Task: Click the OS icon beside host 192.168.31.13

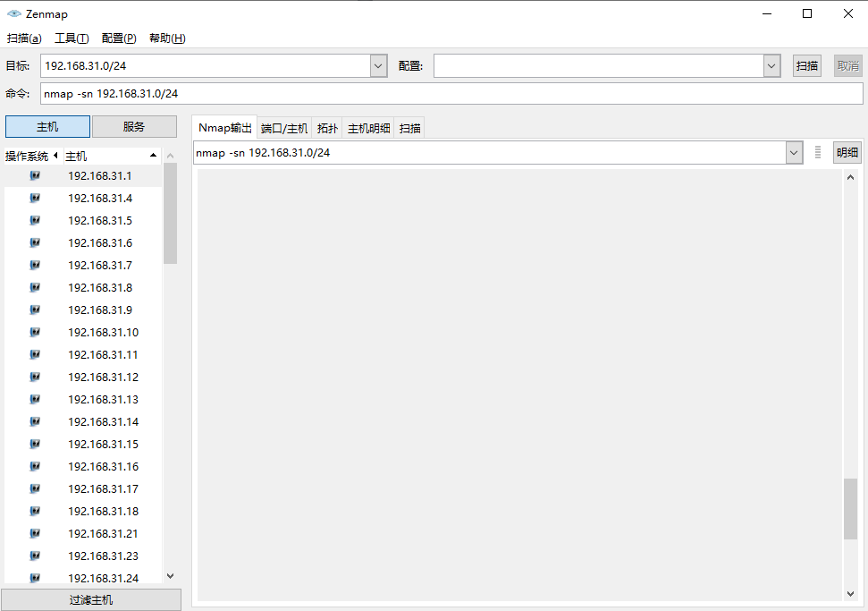Action: pyautogui.click(x=35, y=399)
